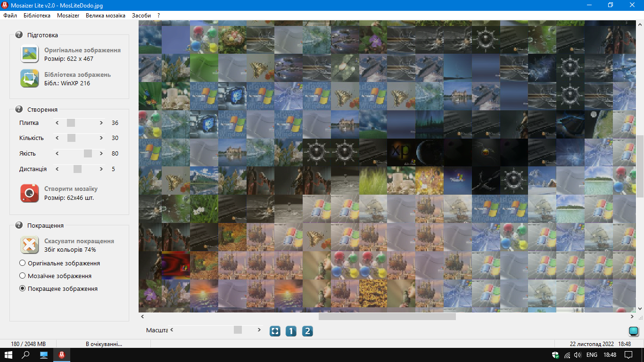This screenshot has width=644, height=362.
Task: Open help icon beside Покращення
Action: (x=19, y=225)
